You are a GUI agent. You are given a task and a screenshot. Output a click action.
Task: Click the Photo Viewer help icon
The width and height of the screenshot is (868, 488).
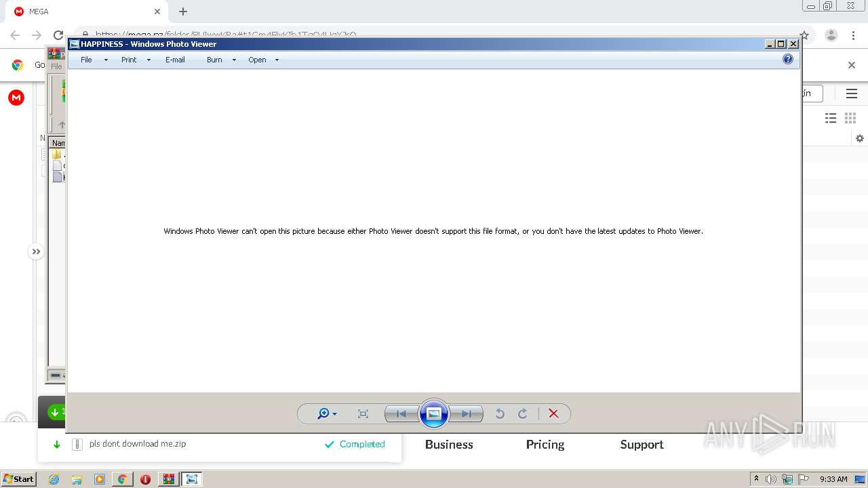pyautogui.click(x=787, y=59)
